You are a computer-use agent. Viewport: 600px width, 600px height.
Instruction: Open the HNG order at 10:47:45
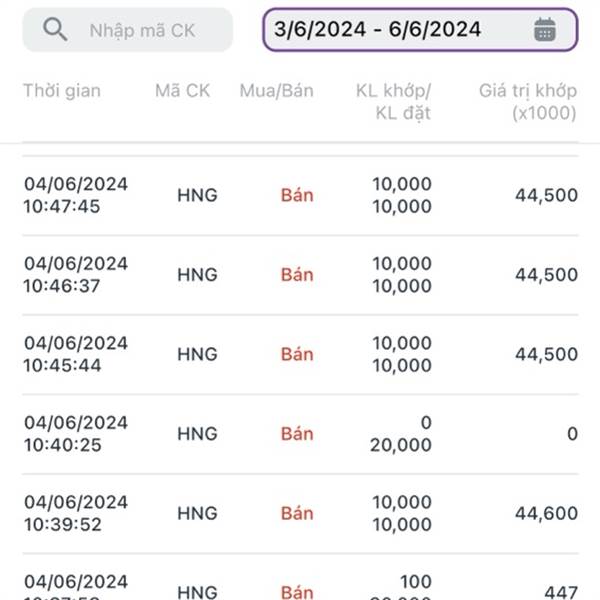(300, 195)
